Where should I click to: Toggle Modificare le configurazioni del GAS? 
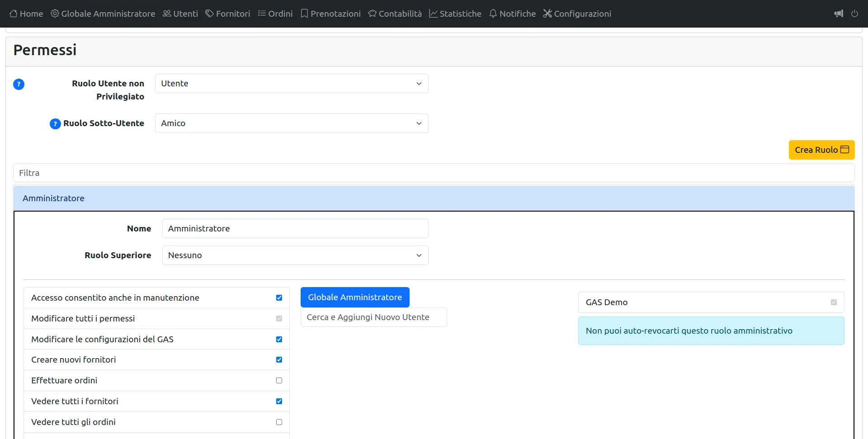click(279, 340)
